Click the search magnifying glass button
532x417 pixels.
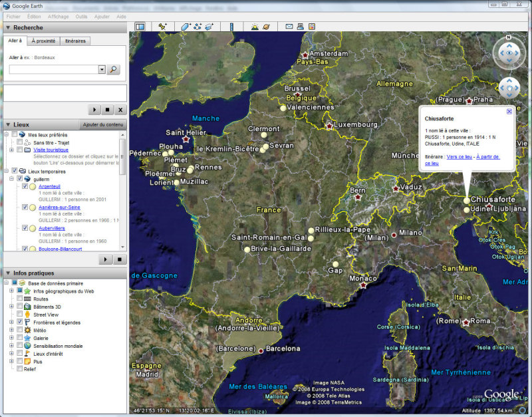[113, 69]
